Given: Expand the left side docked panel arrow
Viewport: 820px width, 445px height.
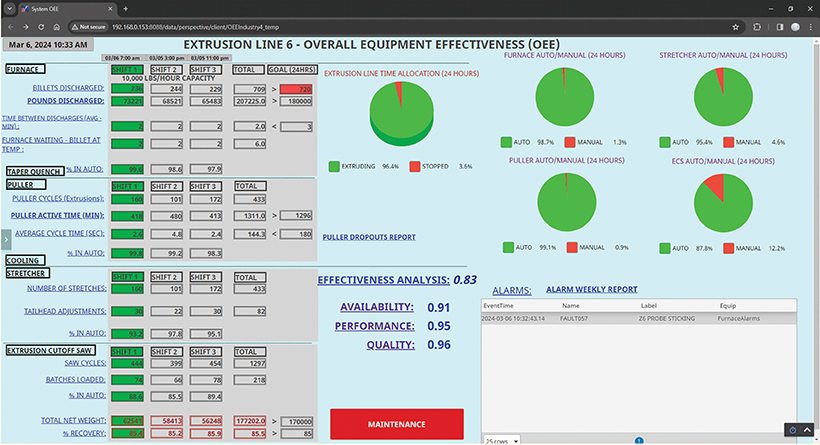Looking at the screenshot, I should coord(6,239).
